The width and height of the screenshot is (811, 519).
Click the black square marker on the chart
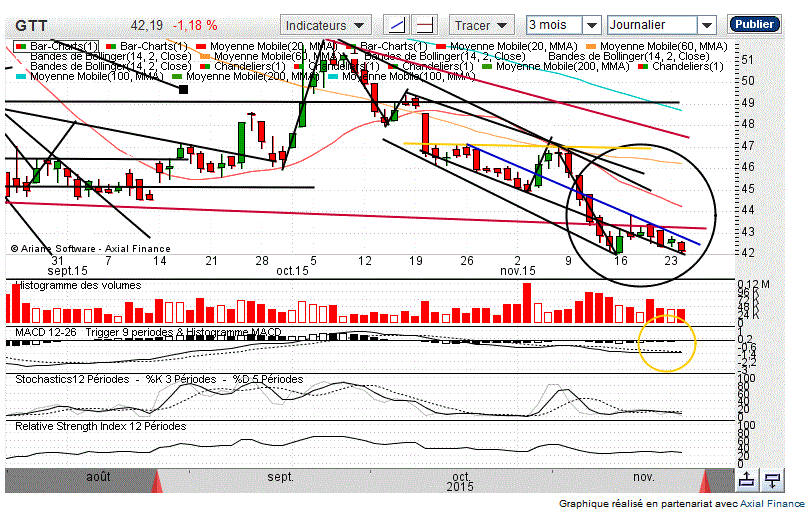click(x=183, y=89)
